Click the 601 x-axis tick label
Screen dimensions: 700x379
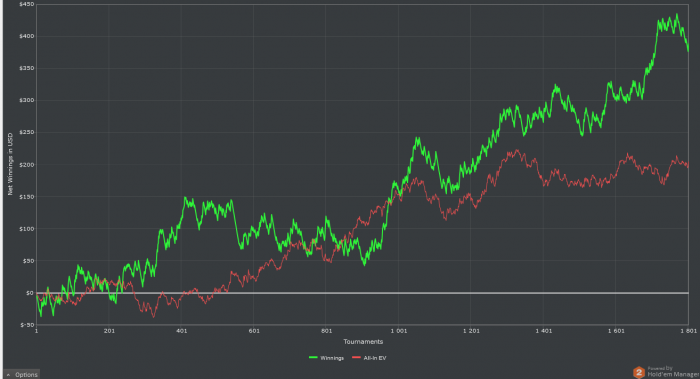pos(254,331)
